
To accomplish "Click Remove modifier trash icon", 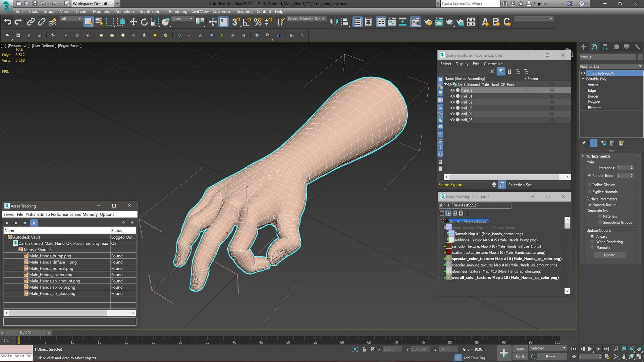I will coord(612,143).
